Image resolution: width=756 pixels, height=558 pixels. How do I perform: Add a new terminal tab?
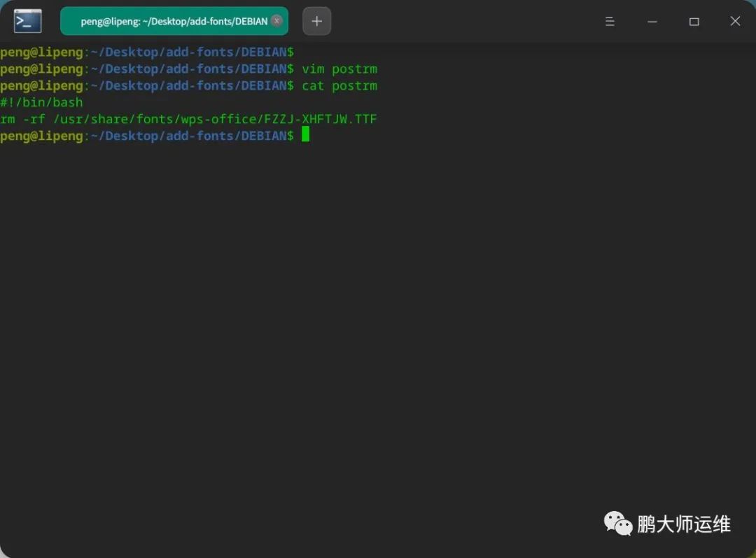316,21
